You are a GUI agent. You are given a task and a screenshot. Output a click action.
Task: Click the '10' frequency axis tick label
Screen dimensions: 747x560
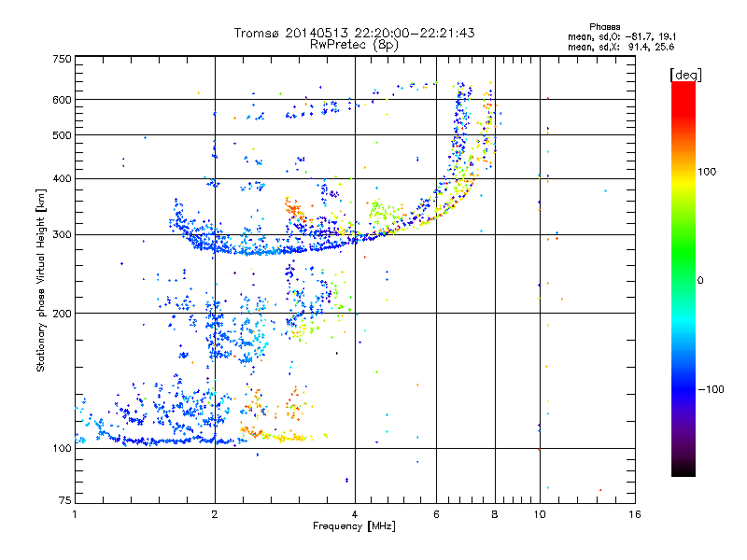tap(540, 514)
